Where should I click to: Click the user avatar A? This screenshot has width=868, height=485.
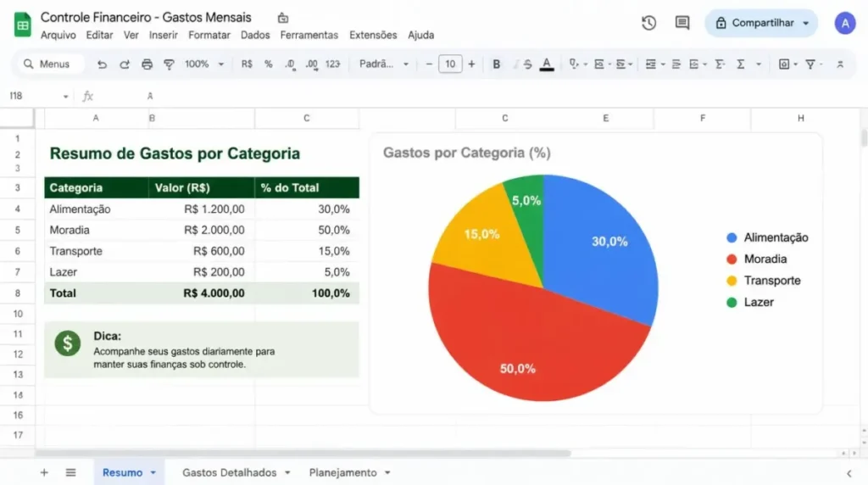coord(845,23)
